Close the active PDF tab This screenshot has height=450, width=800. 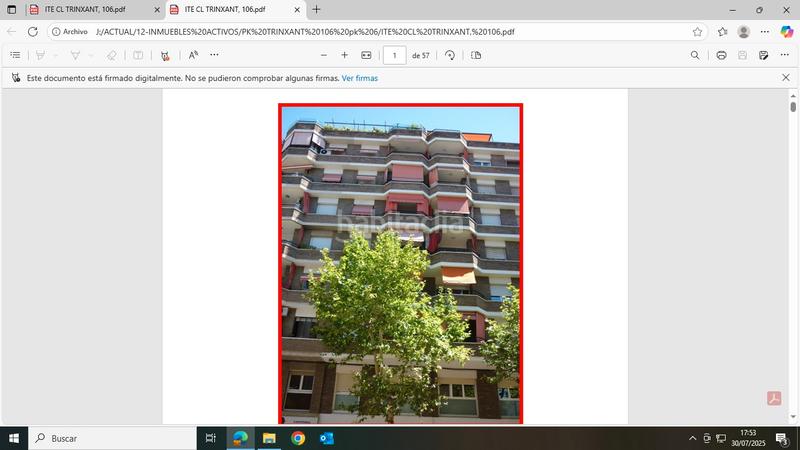[297, 10]
